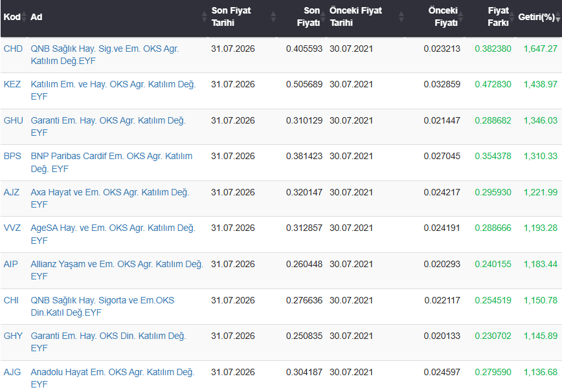
Task: Select previous price 0.032859
Action: (x=442, y=84)
